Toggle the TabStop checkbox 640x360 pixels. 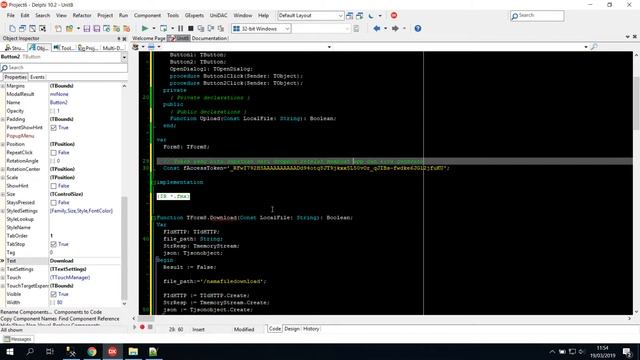click(x=53, y=244)
